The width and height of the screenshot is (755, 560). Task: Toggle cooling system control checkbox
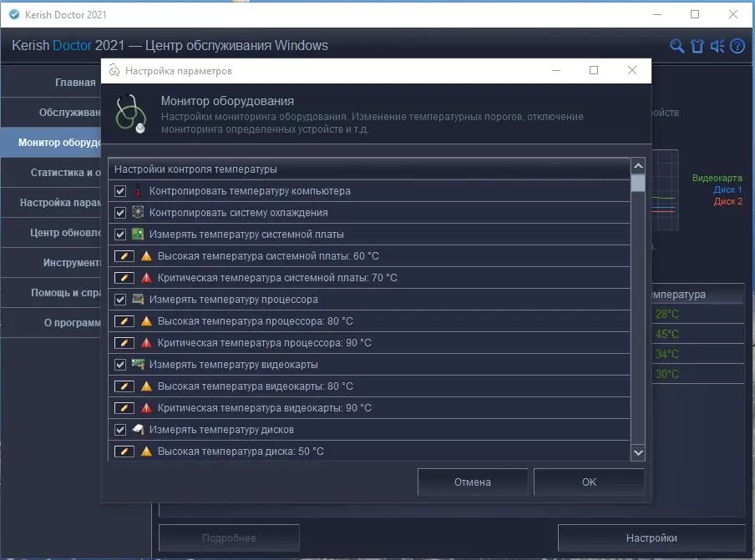click(x=120, y=213)
